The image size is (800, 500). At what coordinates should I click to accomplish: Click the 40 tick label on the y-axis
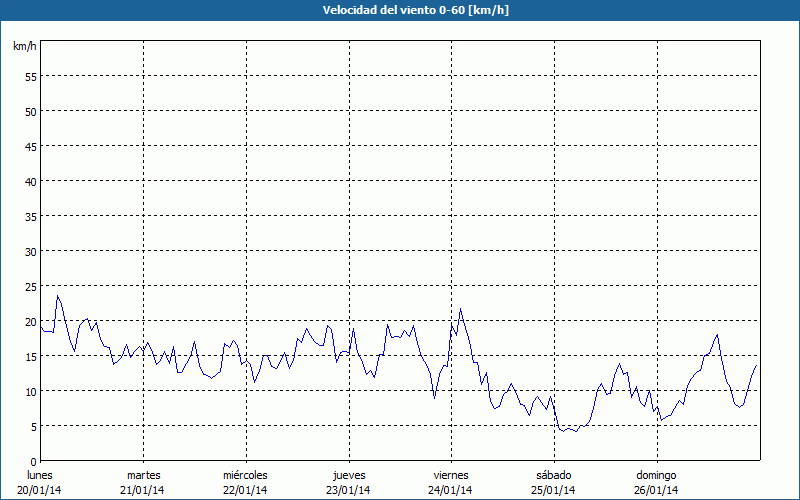(30, 181)
